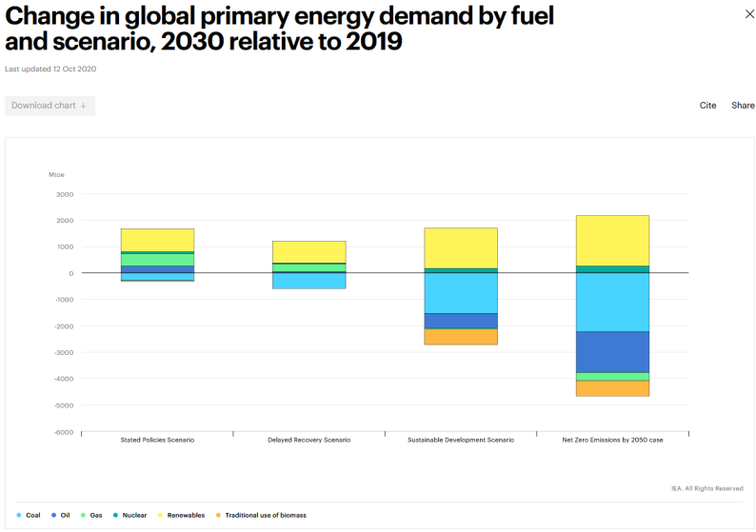Click the yellow Renewables bar in Net Zero Emissions case

[612, 241]
